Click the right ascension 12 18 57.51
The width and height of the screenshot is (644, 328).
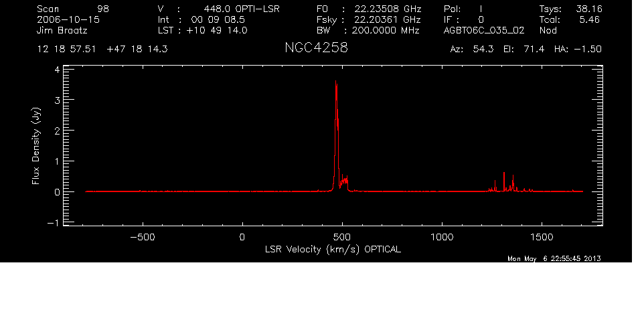[66, 50]
